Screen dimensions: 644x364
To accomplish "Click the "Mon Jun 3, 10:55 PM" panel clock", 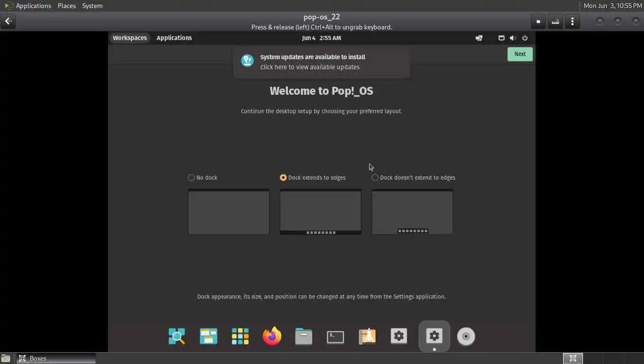I will [613, 6].
